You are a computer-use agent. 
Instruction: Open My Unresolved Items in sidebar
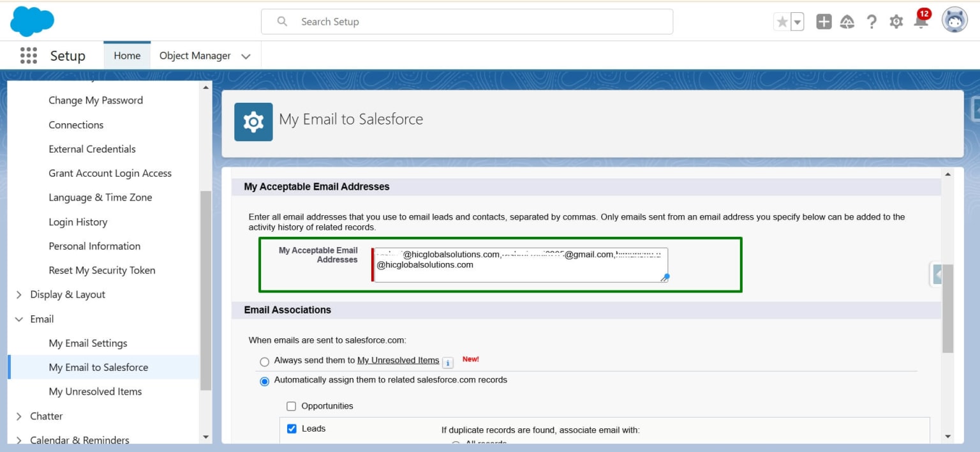95,391
